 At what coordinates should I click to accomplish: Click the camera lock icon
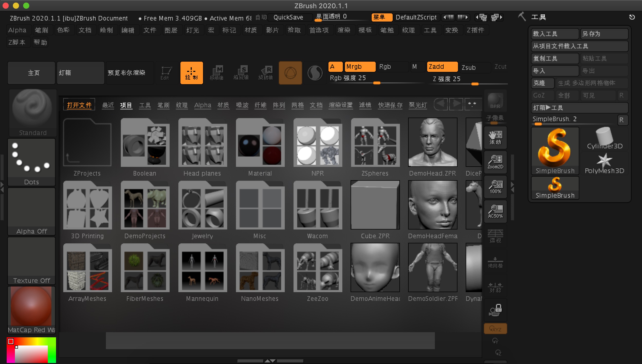click(495, 310)
